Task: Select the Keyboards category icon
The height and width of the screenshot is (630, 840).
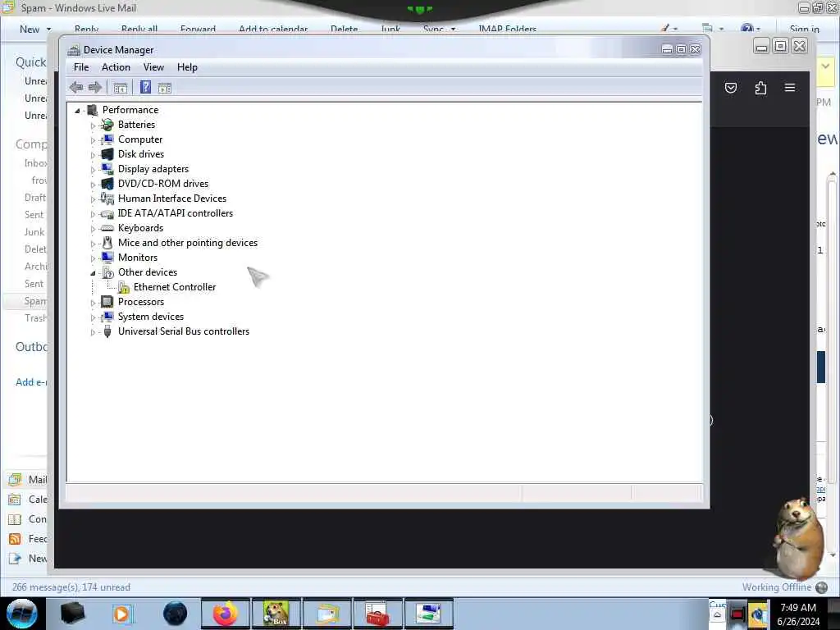Action: (107, 228)
